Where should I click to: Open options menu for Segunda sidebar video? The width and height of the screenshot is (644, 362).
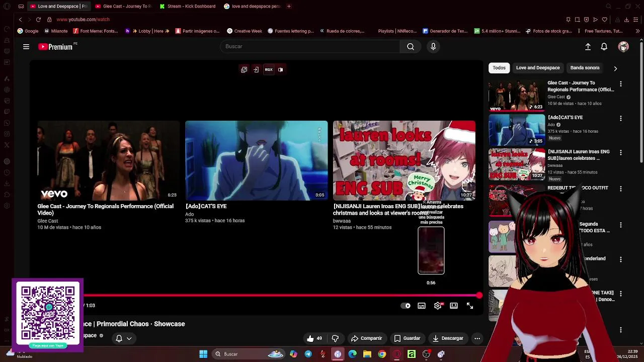(x=621, y=225)
